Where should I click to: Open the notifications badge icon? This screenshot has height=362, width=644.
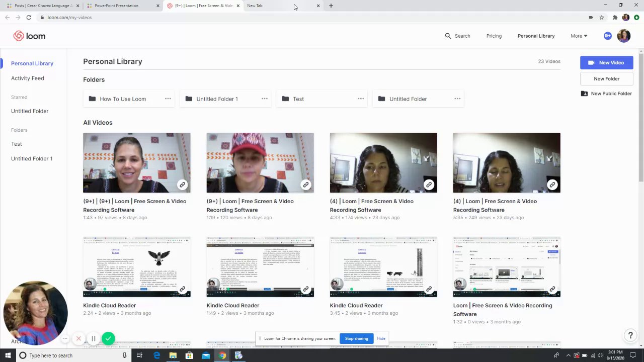tap(608, 36)
